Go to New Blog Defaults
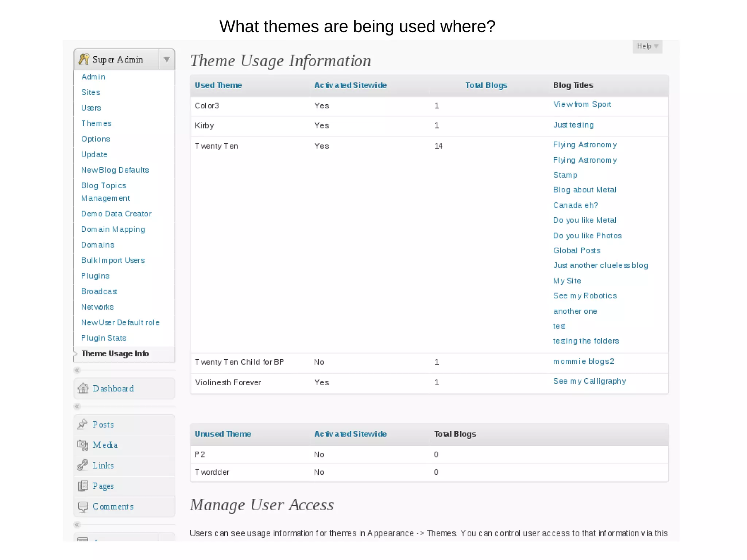747x560 pixels. point(115,170)
